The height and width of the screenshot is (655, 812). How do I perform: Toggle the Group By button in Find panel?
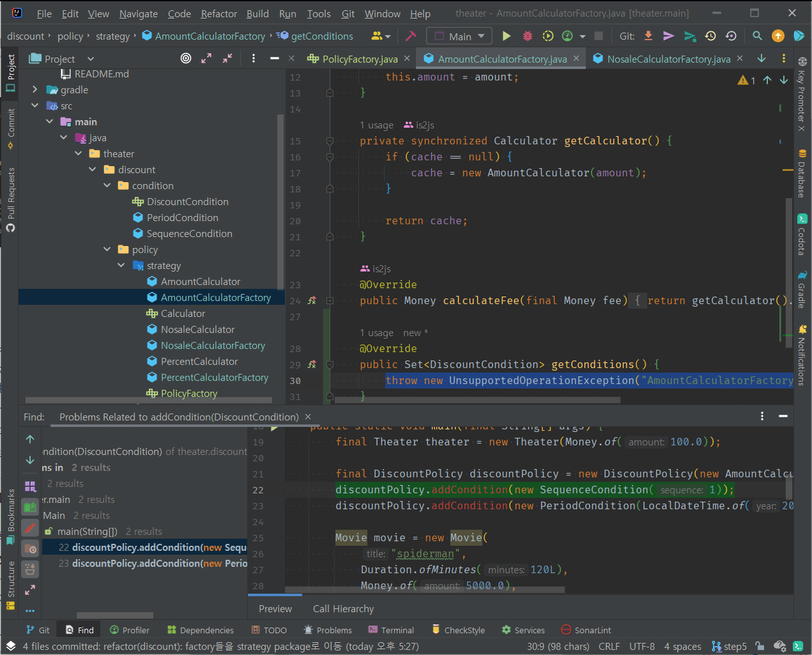click(30, 486)
